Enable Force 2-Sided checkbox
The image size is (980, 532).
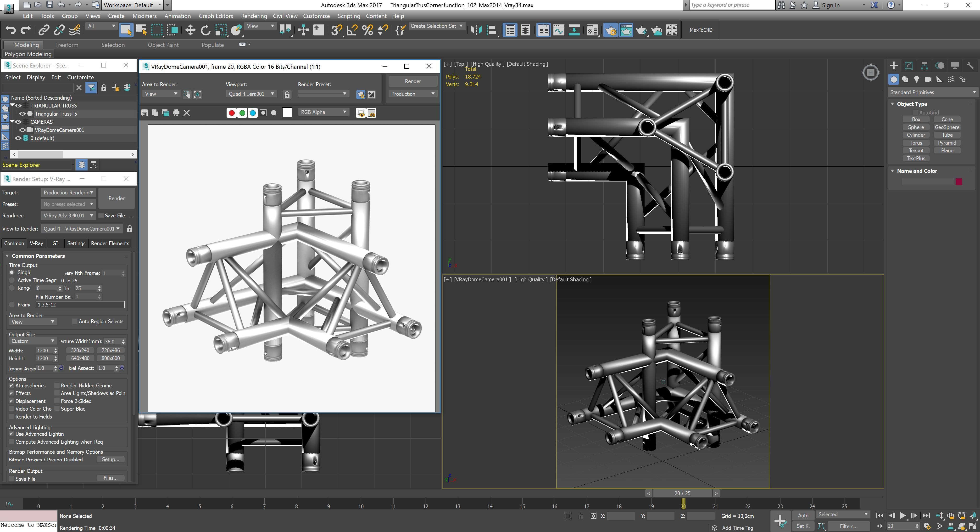click(x=57, y=401)
